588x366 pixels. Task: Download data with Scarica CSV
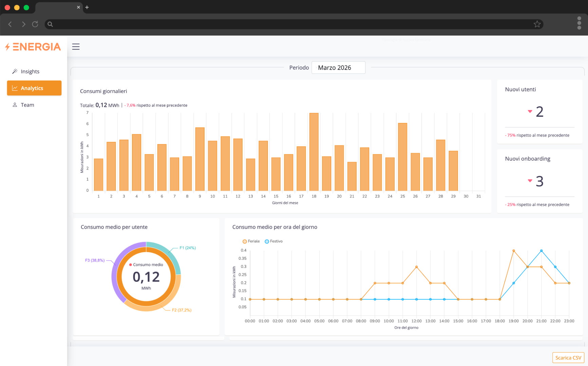[x=568, y=358]
